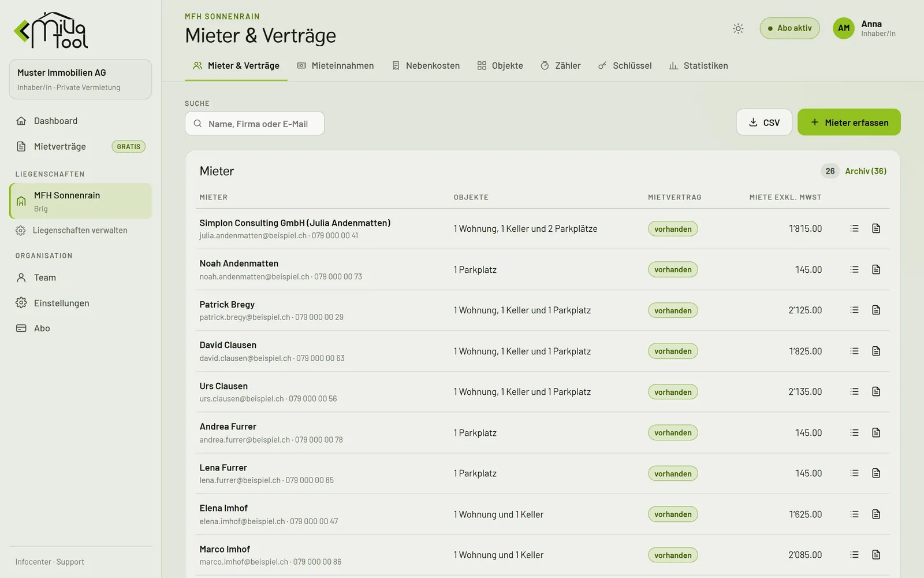
Task: Open contract document icon for Patrick Bregy
Action: (x=876, y=310)
